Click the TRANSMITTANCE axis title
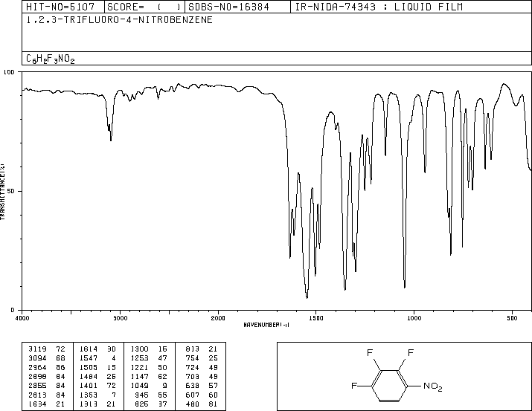This screenshot has height=411, width=532. 2,192
